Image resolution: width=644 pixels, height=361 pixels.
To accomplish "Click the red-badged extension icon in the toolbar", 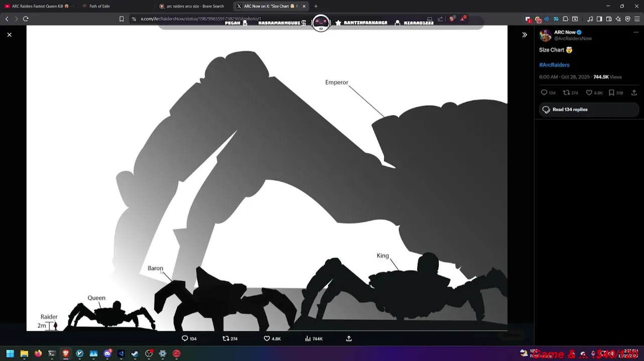I will pyautogui.click(x=528, y=20).
